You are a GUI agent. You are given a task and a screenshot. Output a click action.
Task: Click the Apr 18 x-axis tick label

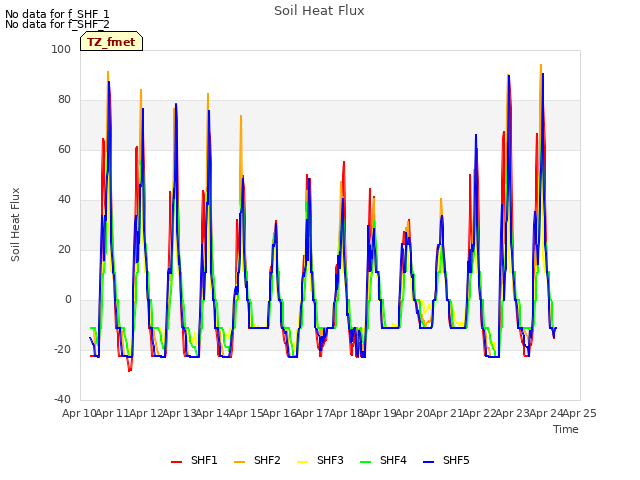tap(346, 413)
